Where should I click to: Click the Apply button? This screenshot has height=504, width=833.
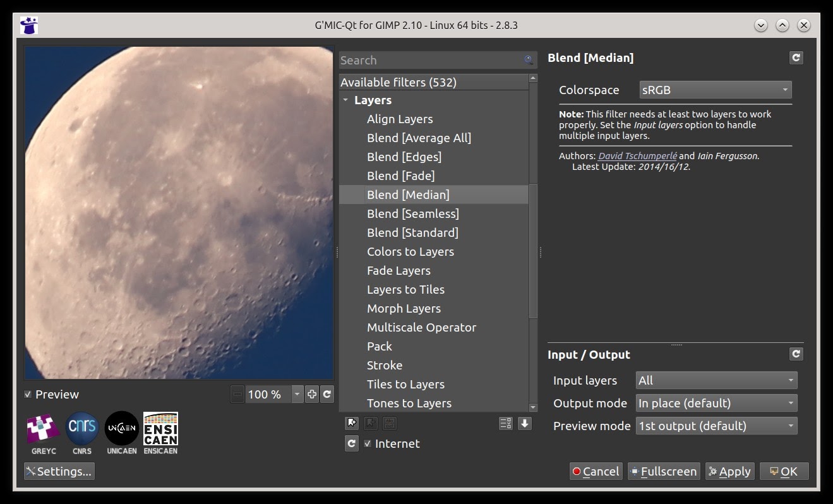(x=729, y=471)
